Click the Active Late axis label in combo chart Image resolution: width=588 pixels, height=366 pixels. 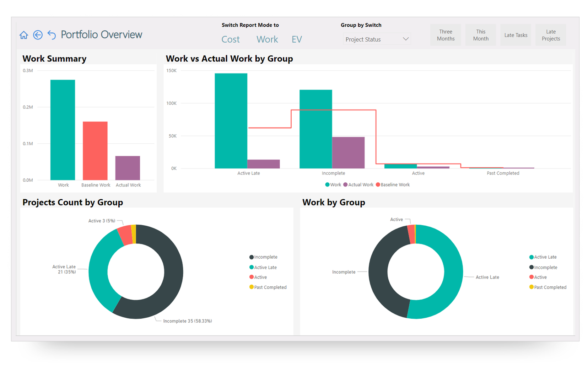tap(249, 173)
